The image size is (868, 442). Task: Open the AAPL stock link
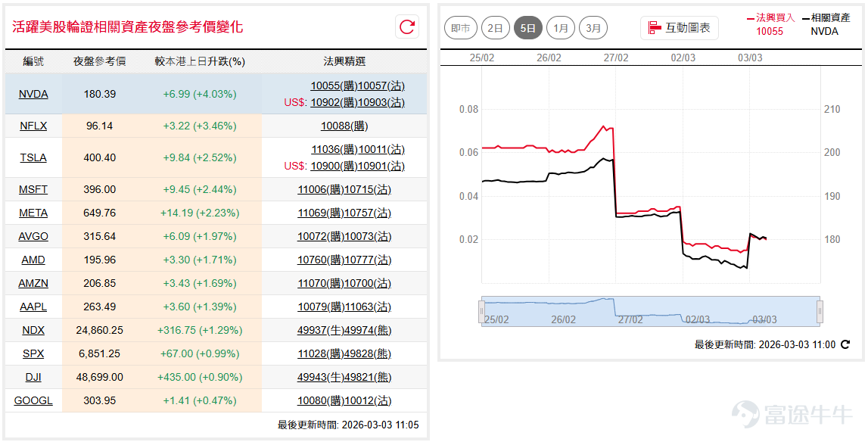pyautogui.click(x=33, y=307)
